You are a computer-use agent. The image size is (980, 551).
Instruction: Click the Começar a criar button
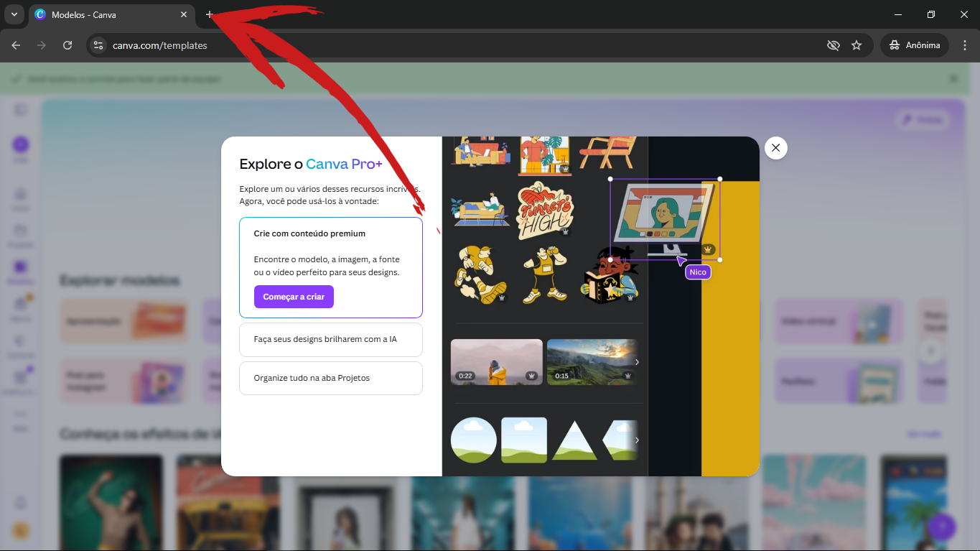tap(294, 297)
